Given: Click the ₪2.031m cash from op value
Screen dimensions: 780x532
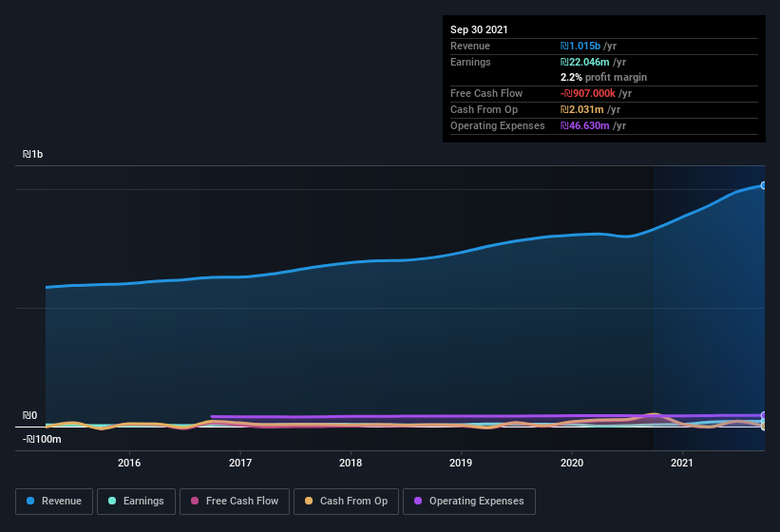Looking at the screenshot, I should coord(582,110).
